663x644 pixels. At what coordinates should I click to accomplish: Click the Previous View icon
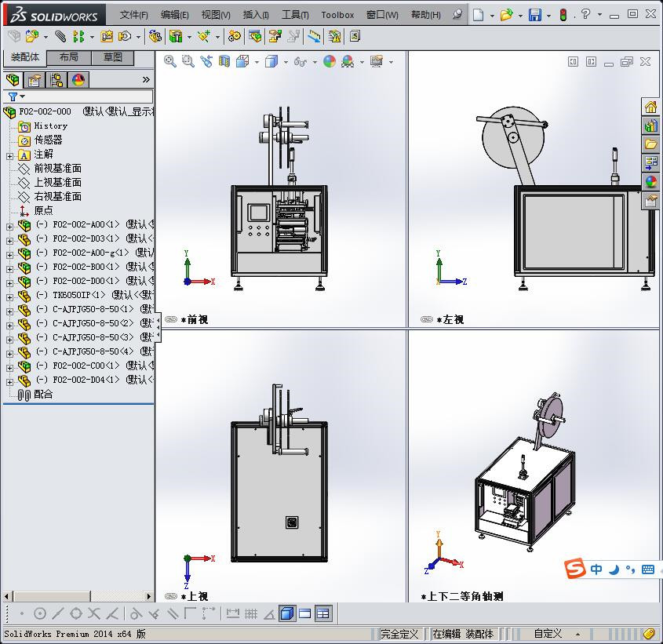(x=206, y=62)
